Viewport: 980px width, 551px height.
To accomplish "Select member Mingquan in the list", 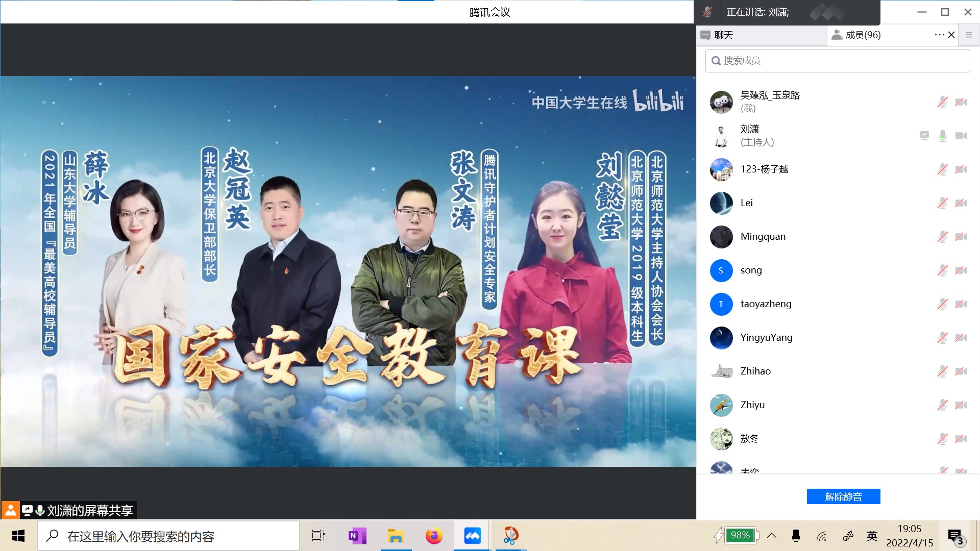I will coord(763,237).
